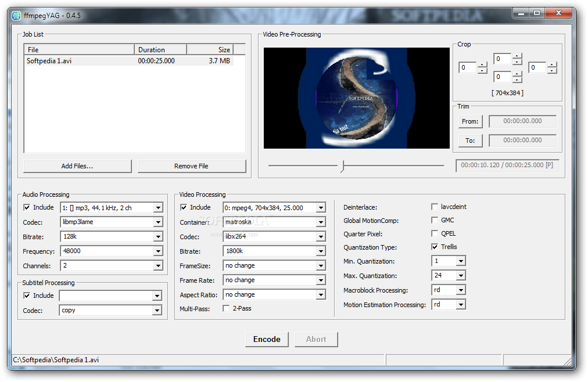Uncheck Trellis quantization type
Image resolution: width=588 pixels, height=382 pixels.
click(x=435, y=247)
